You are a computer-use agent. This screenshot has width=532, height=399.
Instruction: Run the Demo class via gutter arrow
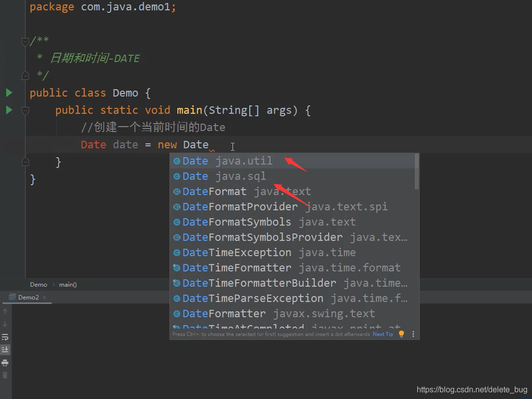(x=9, y=93)
